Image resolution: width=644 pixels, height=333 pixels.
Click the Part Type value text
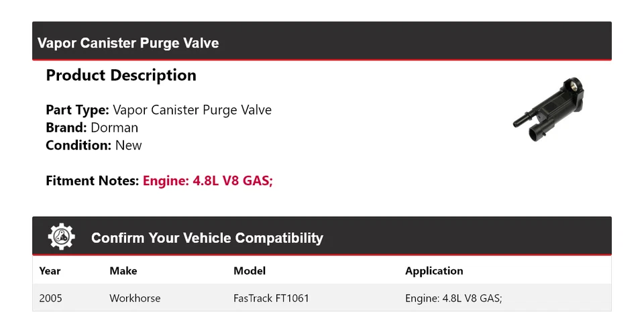(x=192, y=110)
